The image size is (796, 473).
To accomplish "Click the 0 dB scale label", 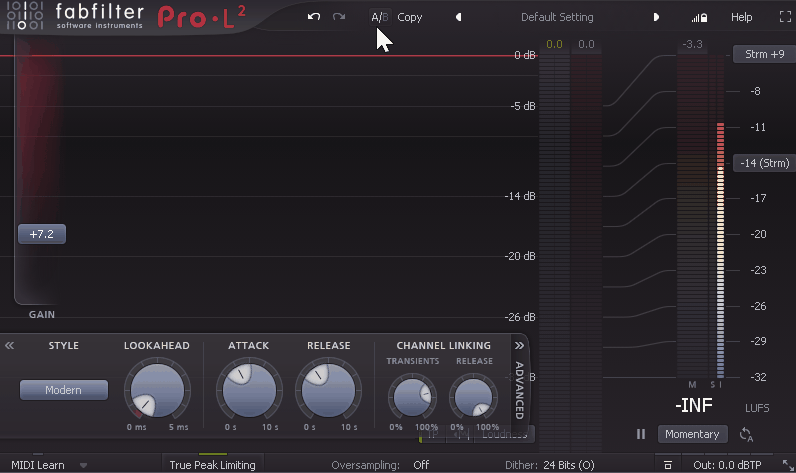I will (524, 55).
